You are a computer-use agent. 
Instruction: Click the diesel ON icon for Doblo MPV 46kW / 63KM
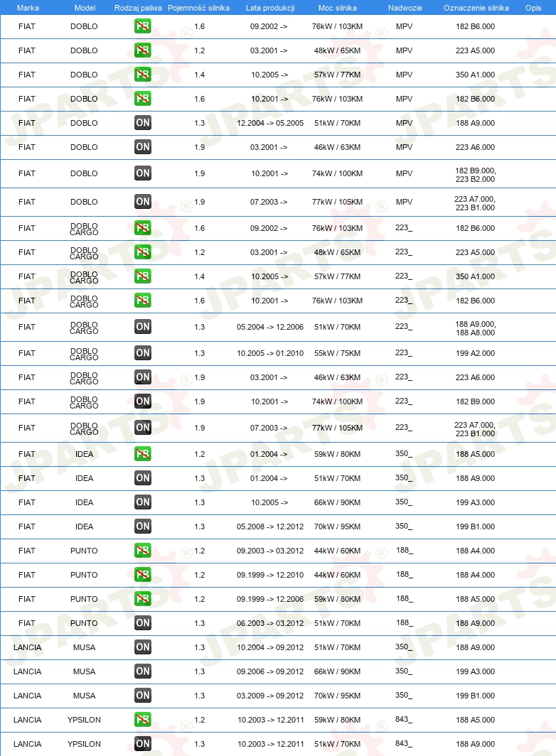pos(142,146)
